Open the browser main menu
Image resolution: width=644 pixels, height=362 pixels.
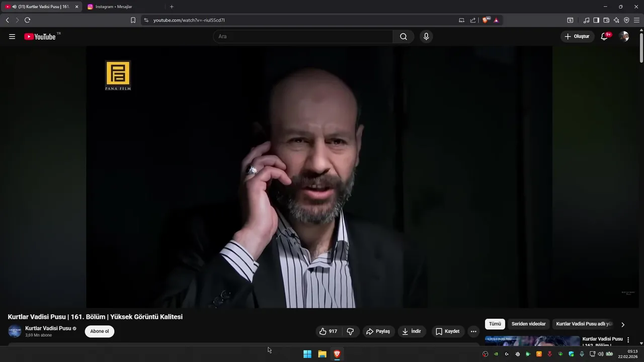[636, 20]
